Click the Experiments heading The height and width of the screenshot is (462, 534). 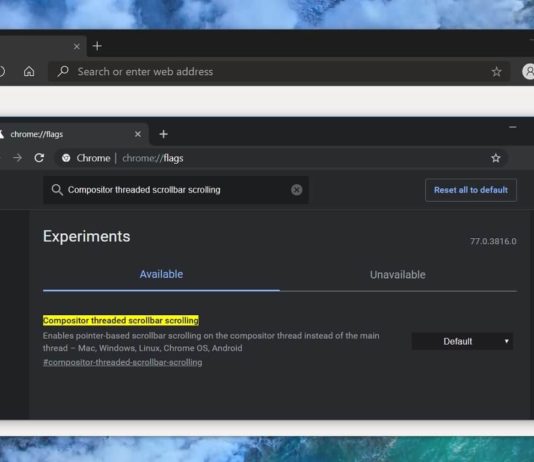click(x=87, y=236)
